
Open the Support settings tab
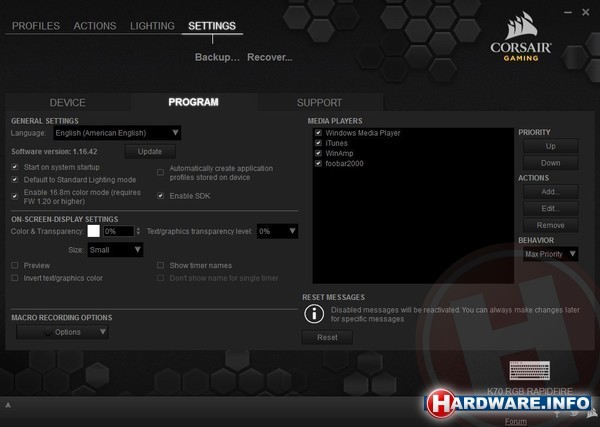[319, 102]
